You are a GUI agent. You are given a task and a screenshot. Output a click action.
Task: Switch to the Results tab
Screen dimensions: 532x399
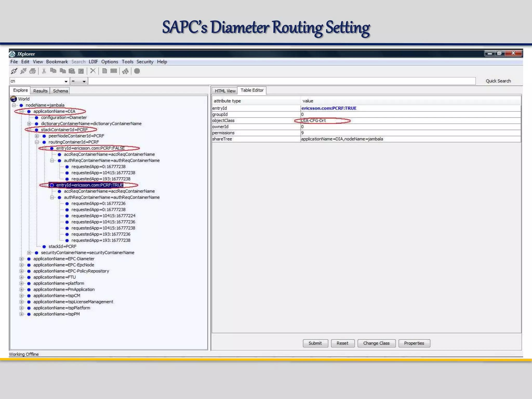pos(40,91)
